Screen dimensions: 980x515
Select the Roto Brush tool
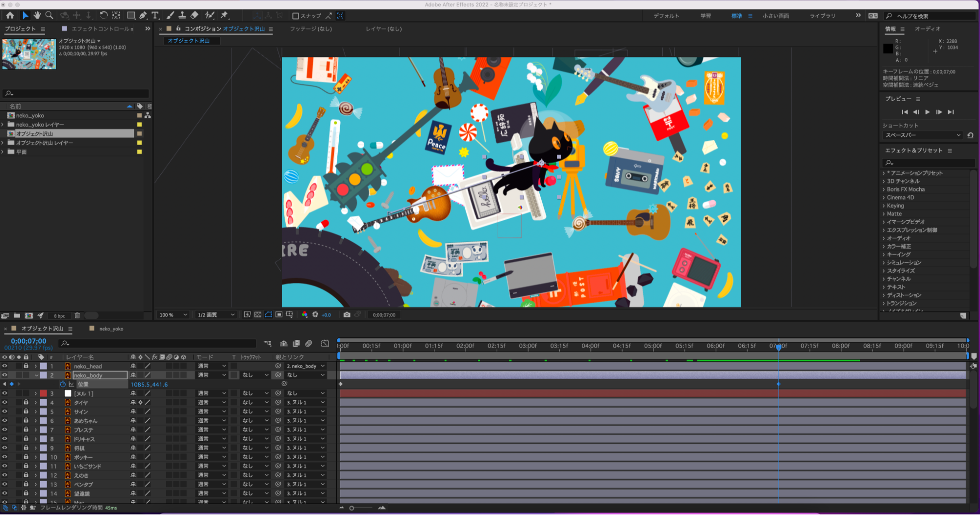(210, 16)
